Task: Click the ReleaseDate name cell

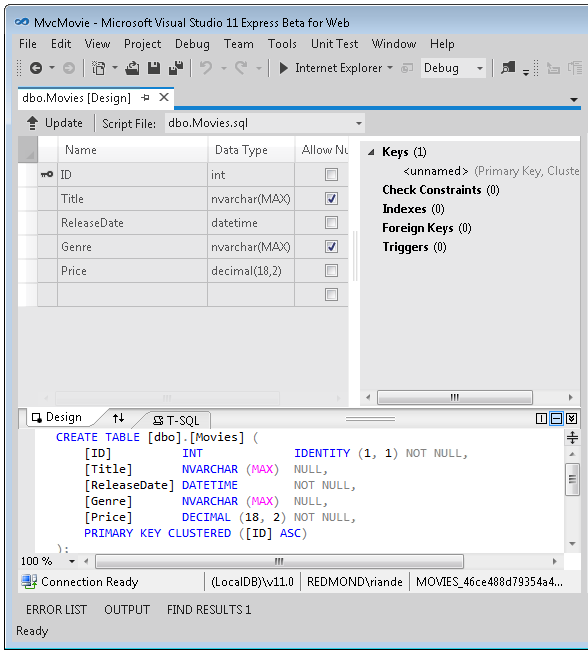Action: [132, 223]
